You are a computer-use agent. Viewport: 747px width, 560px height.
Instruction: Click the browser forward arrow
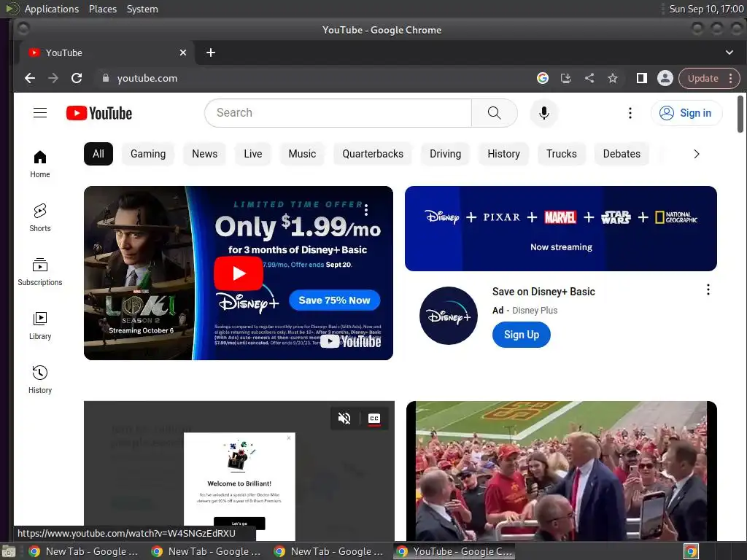coord(53,78)
